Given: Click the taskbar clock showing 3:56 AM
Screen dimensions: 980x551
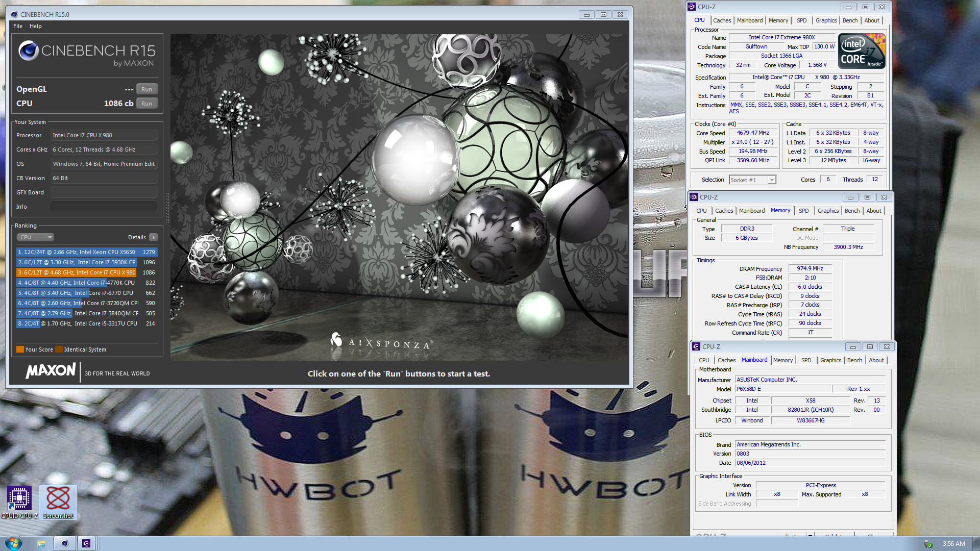Looking at the screenshot, I should [953, 544].
